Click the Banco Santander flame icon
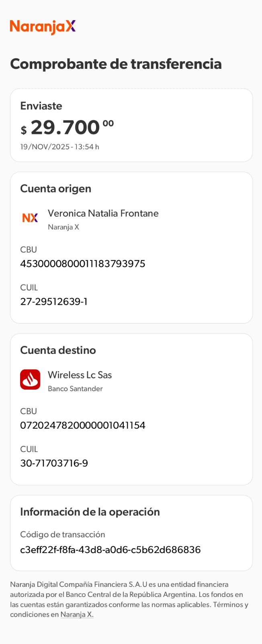 pos(30,380)
